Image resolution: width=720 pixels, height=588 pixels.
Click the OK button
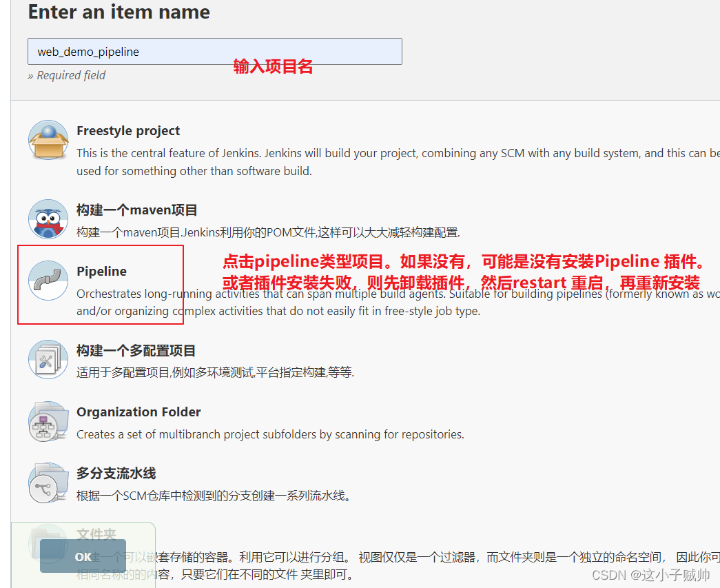83,556
